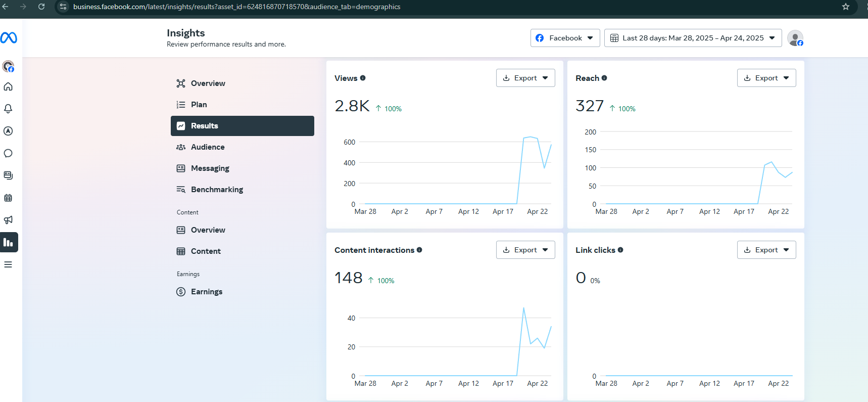Open the Facebook platform dropdown
This screenshot has height=402, width=868.
[565, 38]
